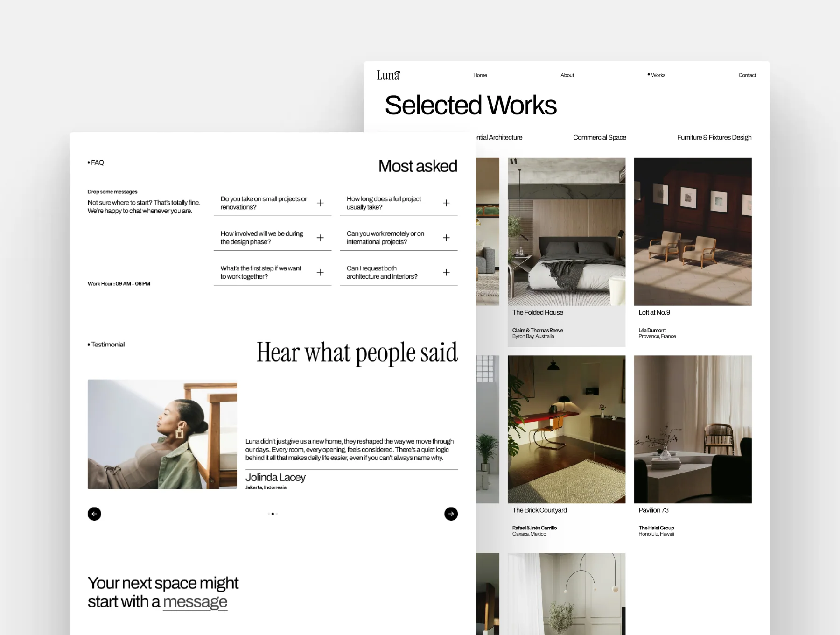Select the pendant lamp room image at bottom

[x=567, y=594]
